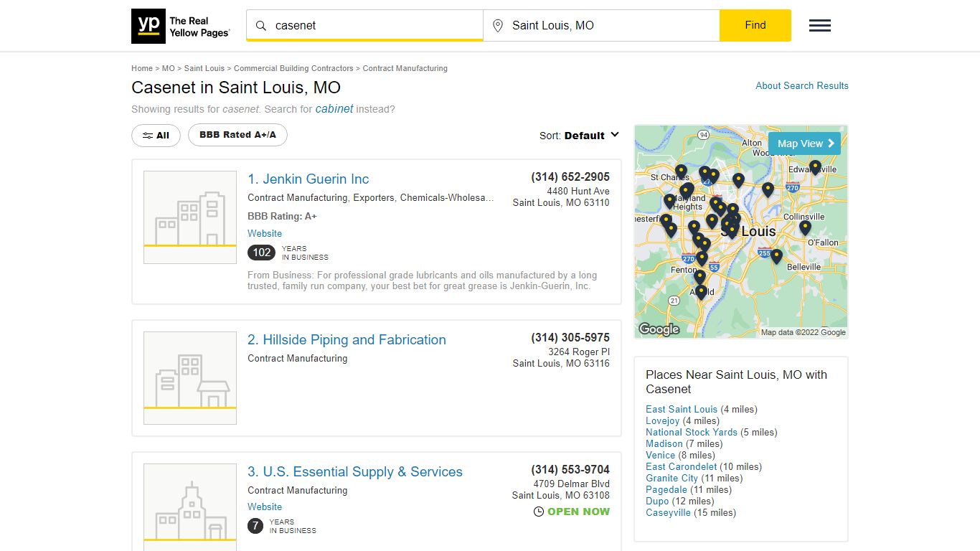Image resolution: width=980 pixels, height=551 pixels.
Task: Click the Hillside Piping building thumbnail
Action: tap(190, 378)
